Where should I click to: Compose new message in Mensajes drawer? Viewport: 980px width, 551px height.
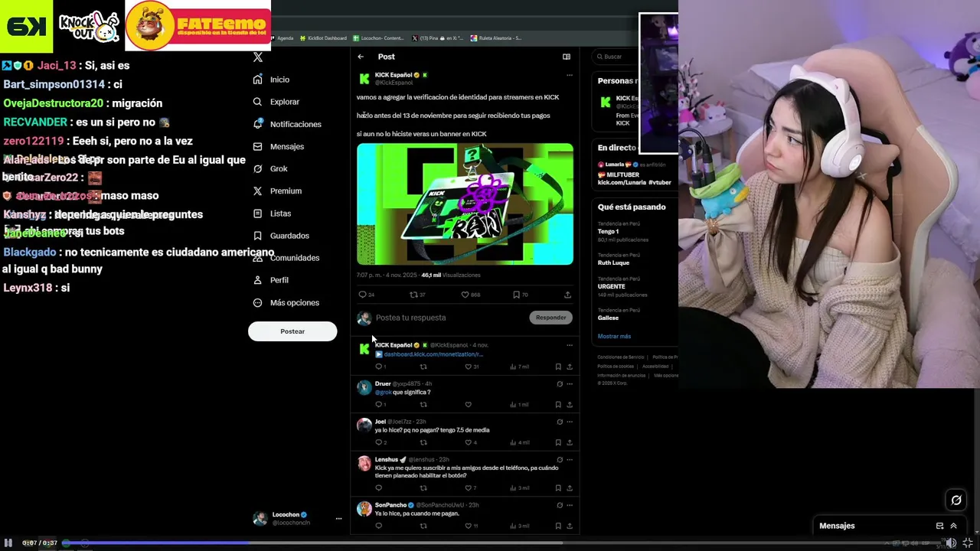pyautogui.click(x=939, y=526)
